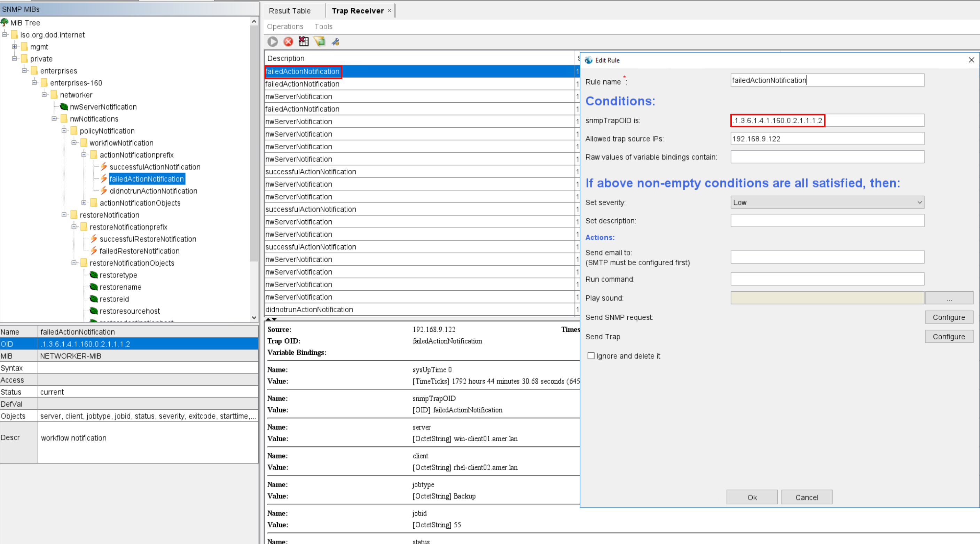Expand the actionNotificationObjects folder
Image resolution: width=980 pixels, height=544 pixels.
pyautogui.click(x=84, y=203)
